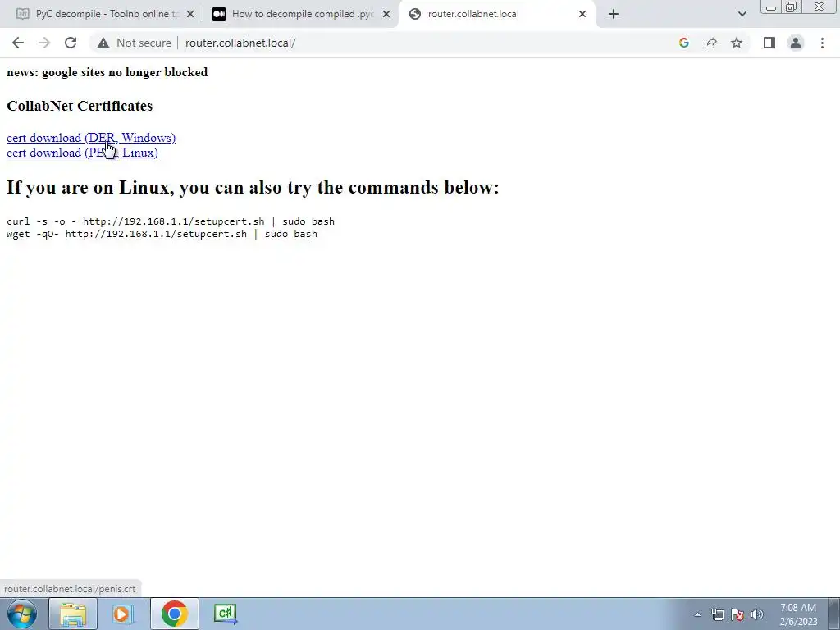Close the Chrome window

click(x=819, y=7)
